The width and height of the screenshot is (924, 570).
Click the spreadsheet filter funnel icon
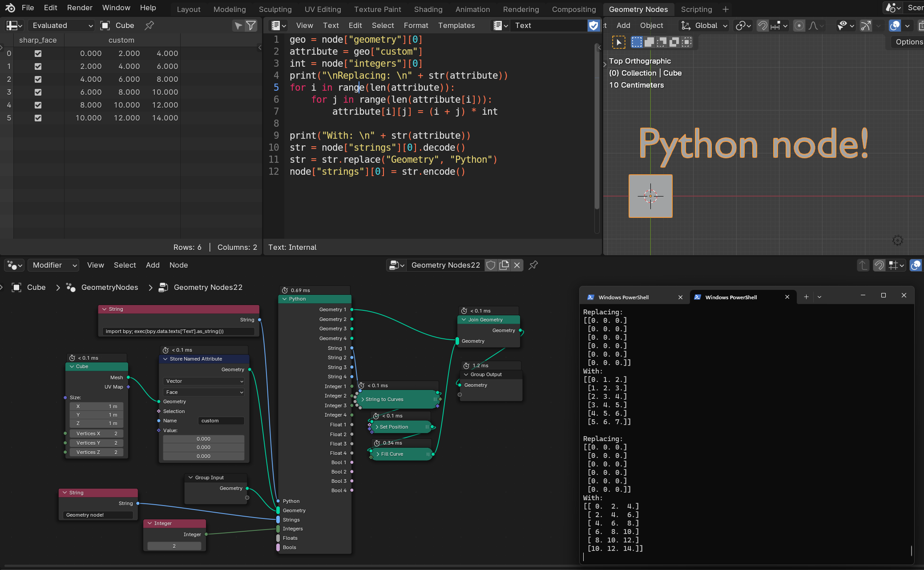251,25
